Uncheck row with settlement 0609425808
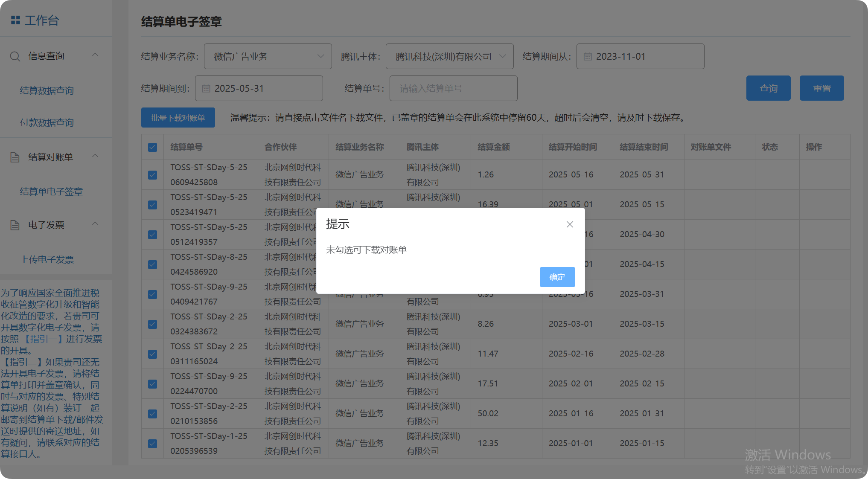Image resolution: width=868 pixels, height=479 pixels. point(152,175)
